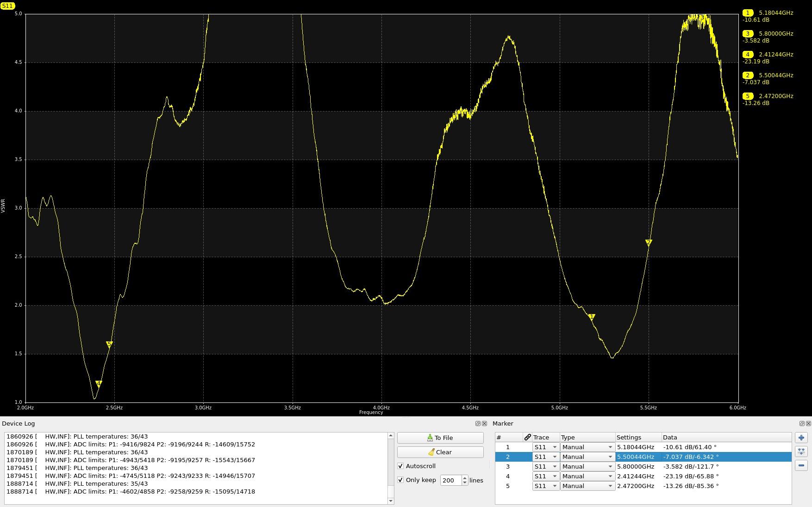
Task: Open the Type dropdown for marker 2
Action: click(x=587, y=457)
